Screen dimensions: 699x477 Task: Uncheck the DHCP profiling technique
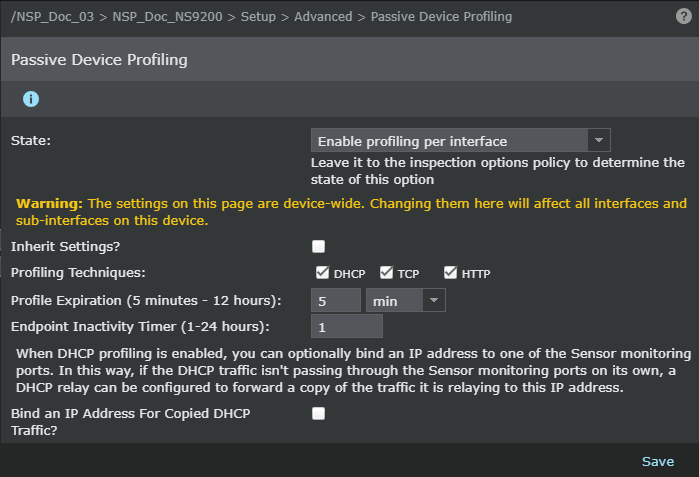click(322, 272)
